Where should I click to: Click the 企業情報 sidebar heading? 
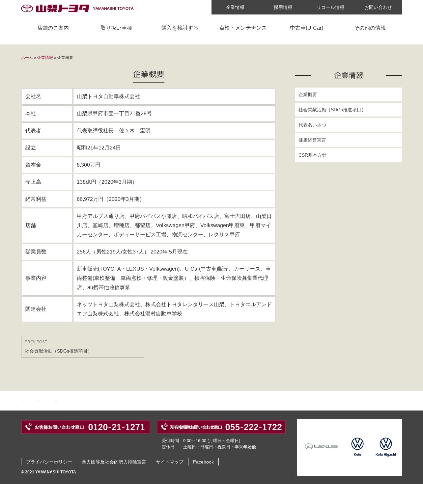pyautogui.click(x=349, y=75)
